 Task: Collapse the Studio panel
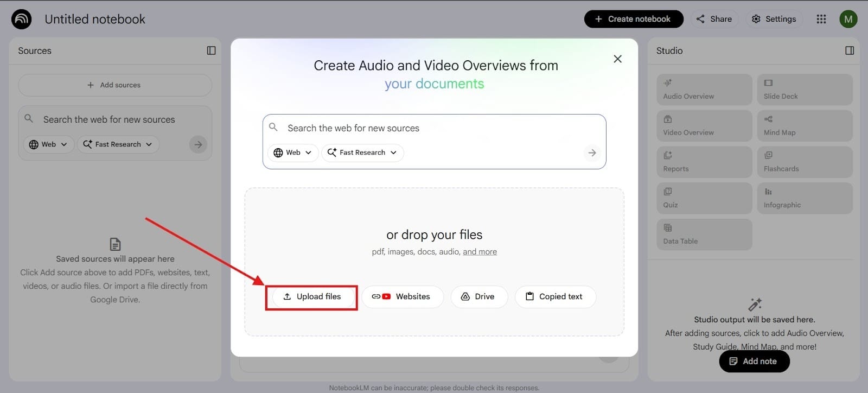[x=850, y=50]
